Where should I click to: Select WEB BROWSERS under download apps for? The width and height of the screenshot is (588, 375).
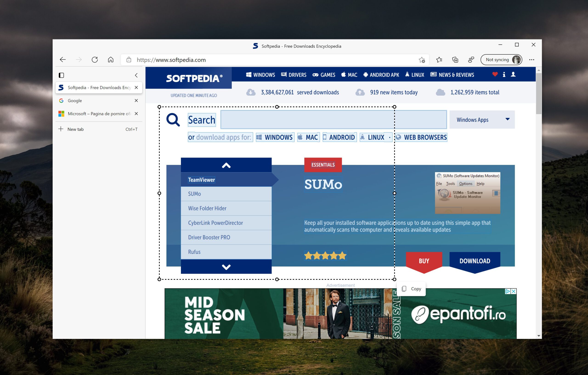421,137
